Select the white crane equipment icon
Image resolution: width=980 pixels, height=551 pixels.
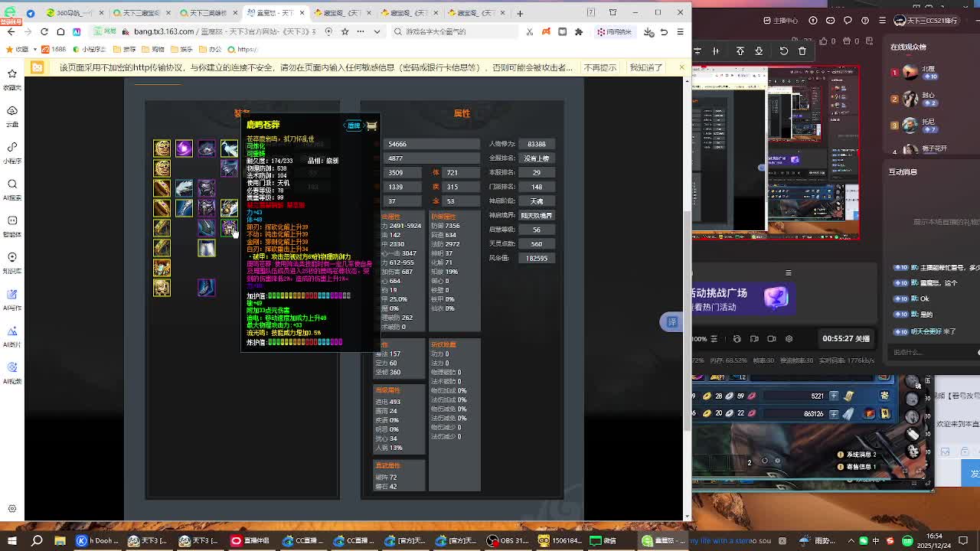[229, 148]
